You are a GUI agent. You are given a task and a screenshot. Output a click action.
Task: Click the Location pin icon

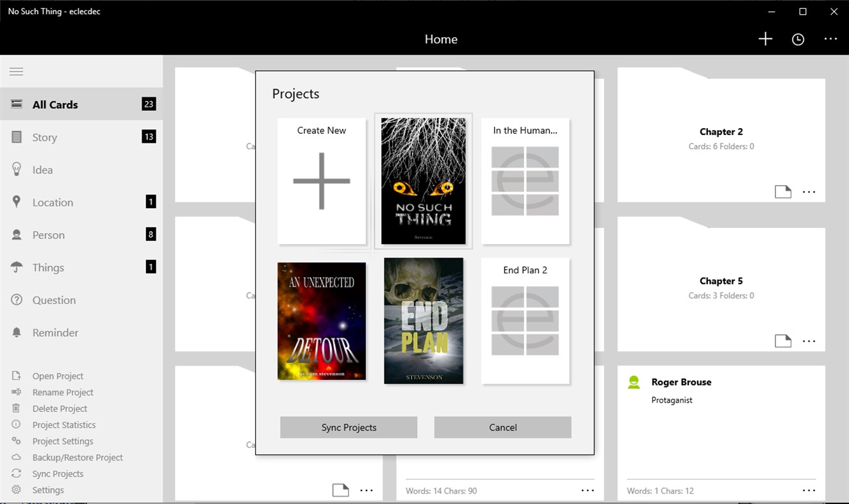(17, 202)
